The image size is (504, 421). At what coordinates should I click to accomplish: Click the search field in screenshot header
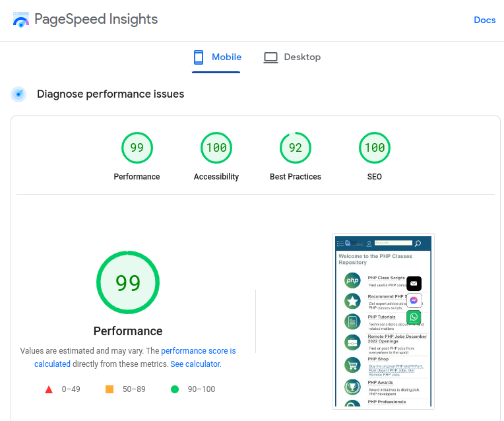click(393, 243)
